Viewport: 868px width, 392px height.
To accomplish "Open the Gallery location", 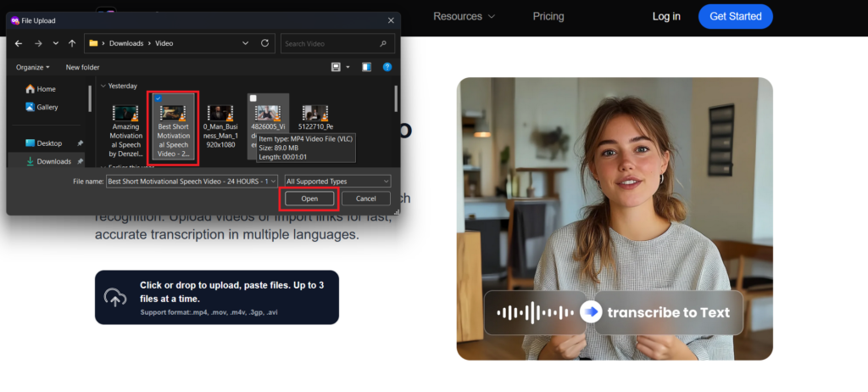I will click(x=47, y=107).
